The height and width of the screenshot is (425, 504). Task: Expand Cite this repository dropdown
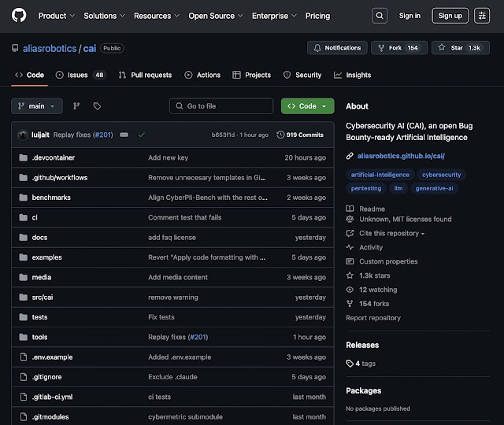point(392,233)
